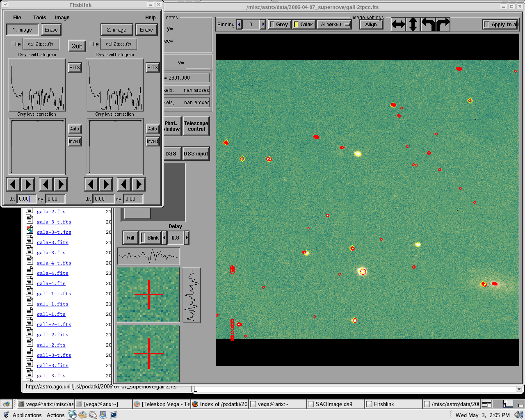Click the DSS input button

point(196,154)
